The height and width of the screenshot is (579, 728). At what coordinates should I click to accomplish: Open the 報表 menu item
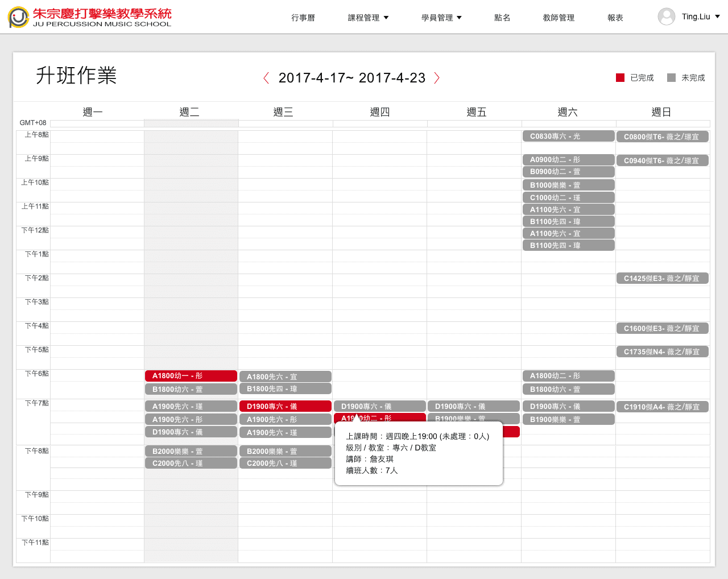click(615, 18)
